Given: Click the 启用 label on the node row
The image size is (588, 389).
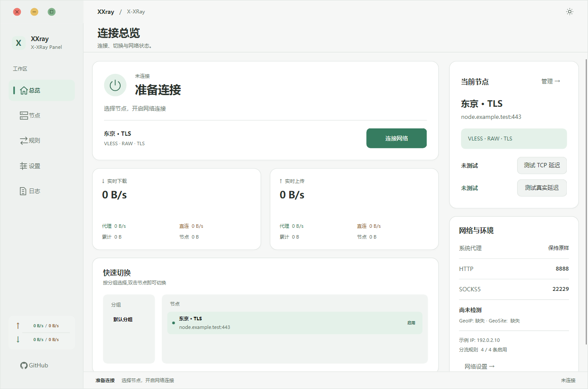Looking at the screenshot, I should pyautogui.click(x=411, y=323).
